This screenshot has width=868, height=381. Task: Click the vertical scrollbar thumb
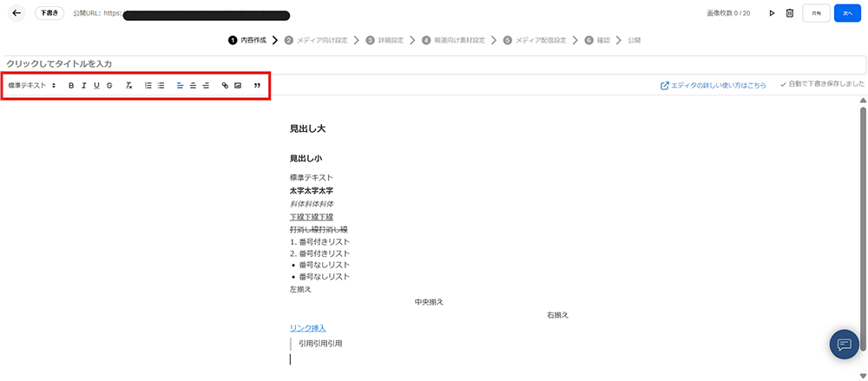pyautogui.click(x=863, y=228)
